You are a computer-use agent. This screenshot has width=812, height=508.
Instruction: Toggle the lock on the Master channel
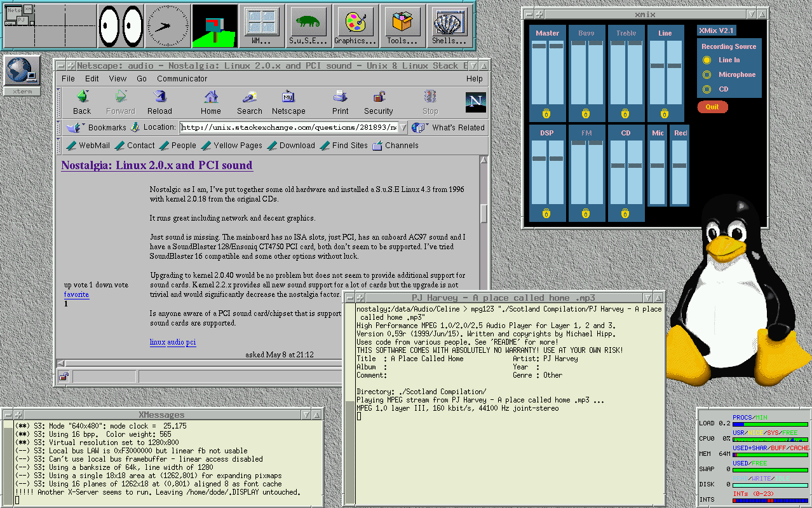pyautogui.click(x=546, y=113)
